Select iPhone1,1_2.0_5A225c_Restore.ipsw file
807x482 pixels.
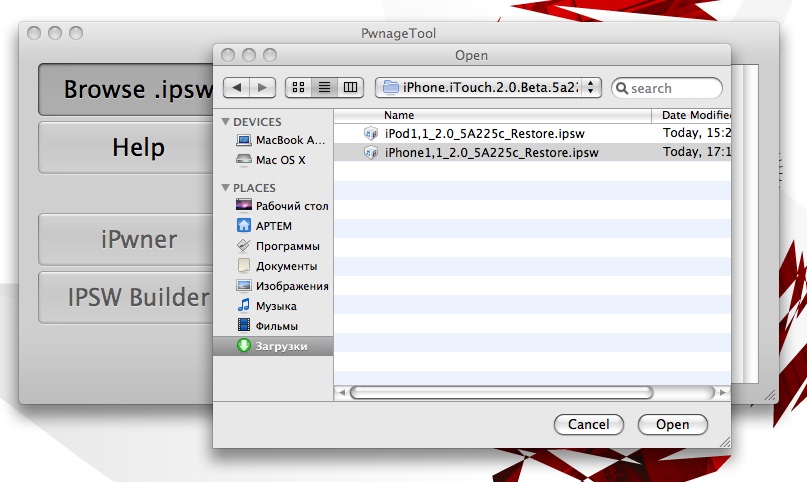coord(532,152)
